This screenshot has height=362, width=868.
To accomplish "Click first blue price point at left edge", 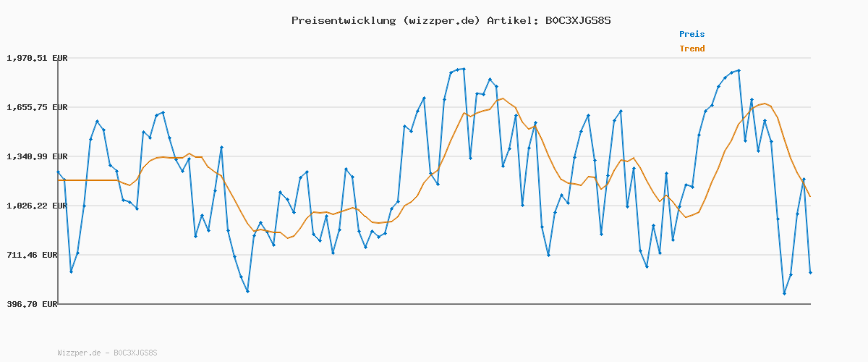I will (58, 172).
